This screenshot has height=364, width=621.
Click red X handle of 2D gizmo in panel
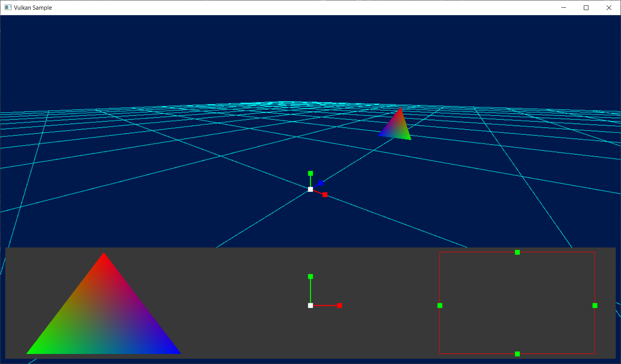click(x=340, y=306)
